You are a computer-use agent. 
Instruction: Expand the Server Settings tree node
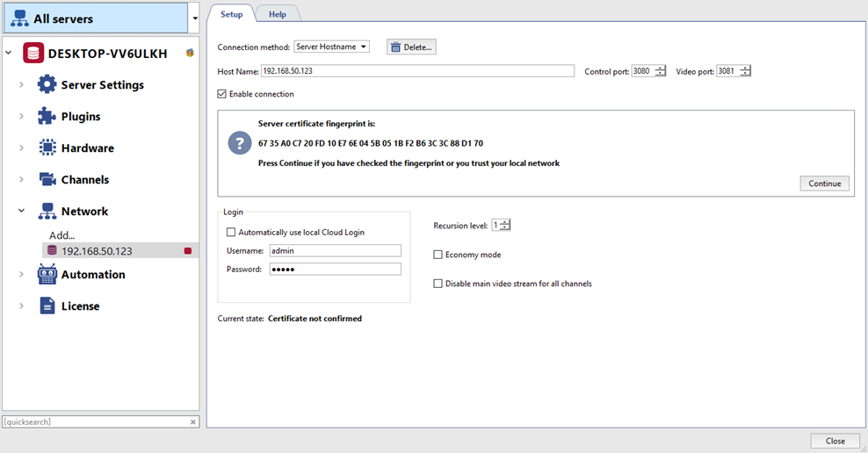tap(21, 85)
